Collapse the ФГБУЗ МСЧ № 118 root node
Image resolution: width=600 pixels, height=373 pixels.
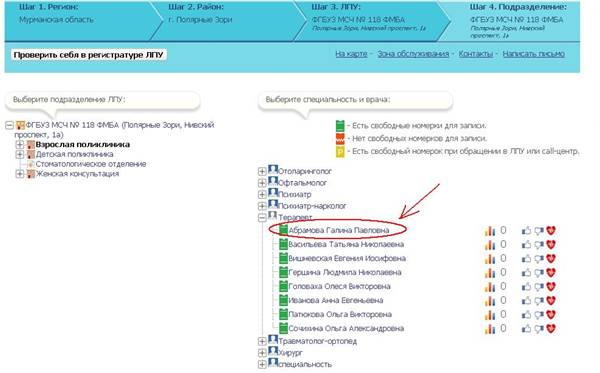point(10,125)
